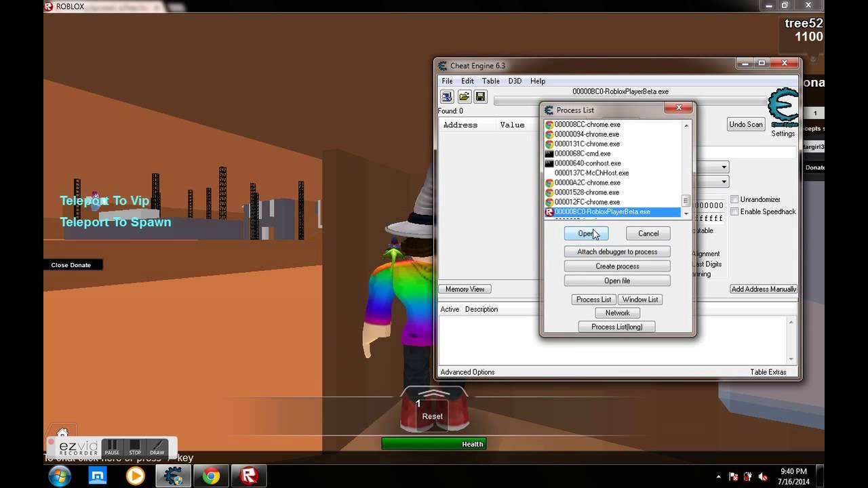The height and width of the screenshot is (488, 868).
Task: Open the Memory View button
Action: 465,289
